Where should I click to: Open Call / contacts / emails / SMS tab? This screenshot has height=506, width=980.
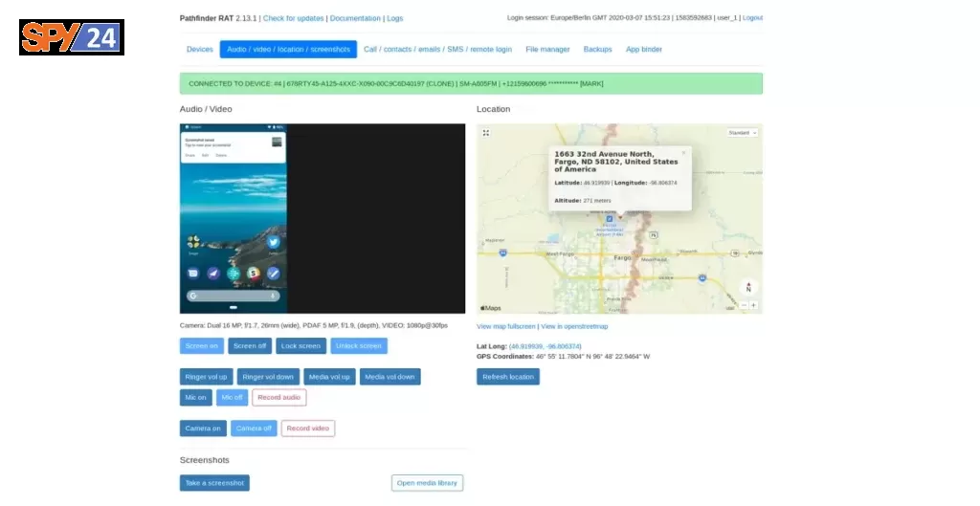click(437, 50)
